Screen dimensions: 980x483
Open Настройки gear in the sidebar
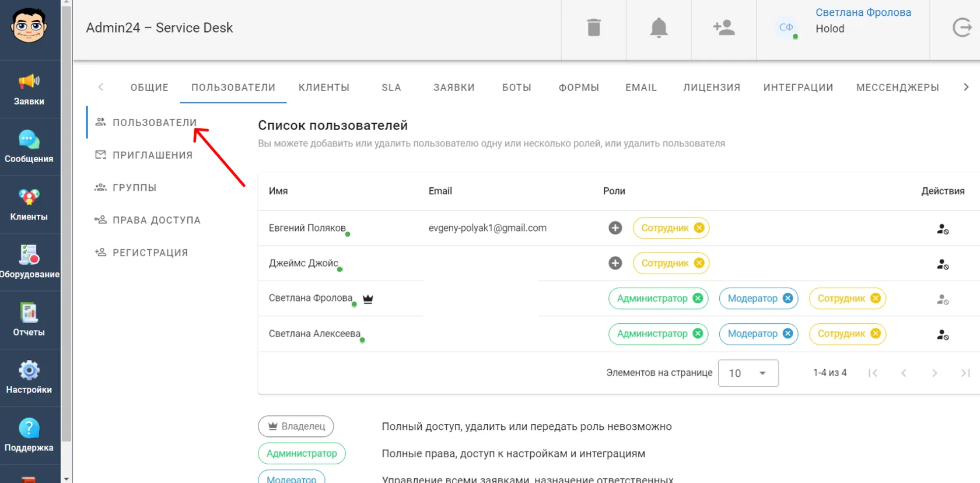(29, 377)
